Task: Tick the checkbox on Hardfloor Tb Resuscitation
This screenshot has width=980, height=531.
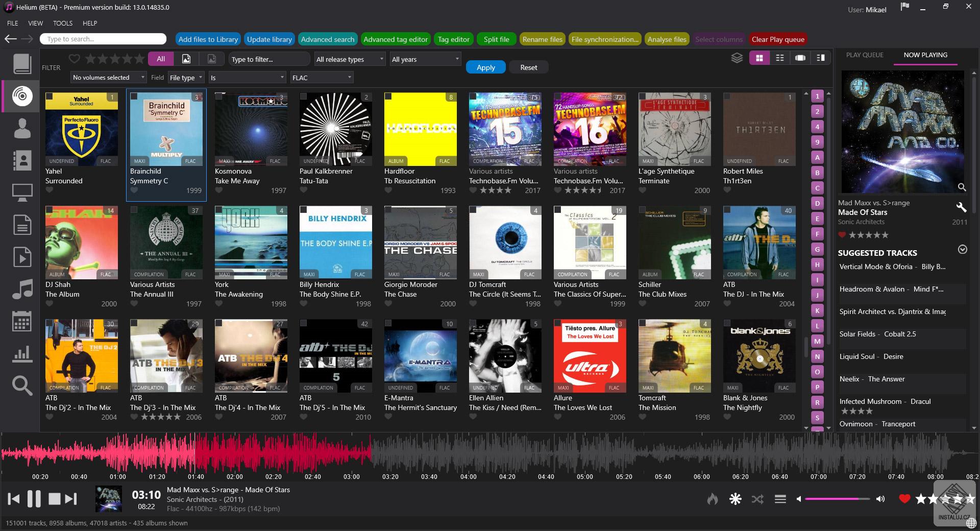Action: [388, 96]
